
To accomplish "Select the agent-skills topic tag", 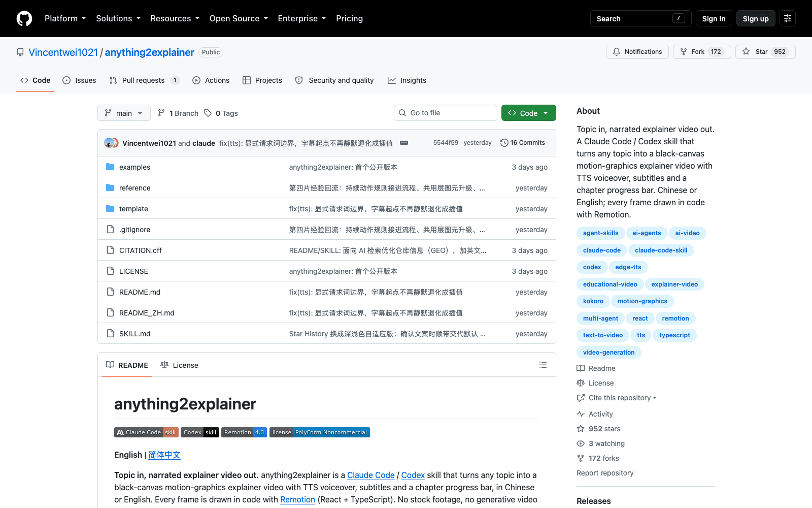I will pyautogui.click(x=601, y=233).
